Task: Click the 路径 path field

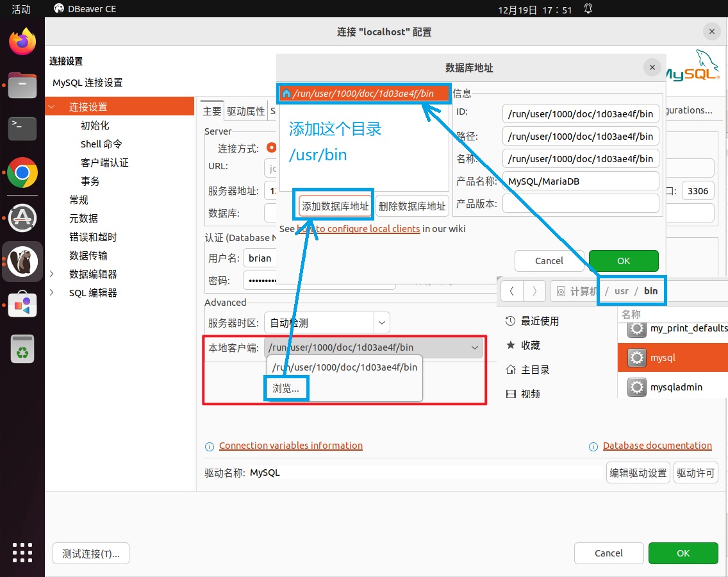Action: coord(581,137)
